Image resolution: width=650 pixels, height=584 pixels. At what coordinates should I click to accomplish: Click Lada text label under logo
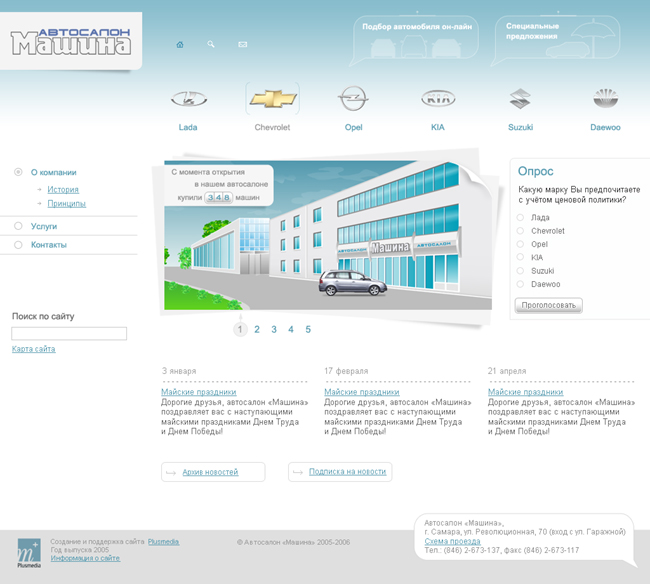pos(188,127)
